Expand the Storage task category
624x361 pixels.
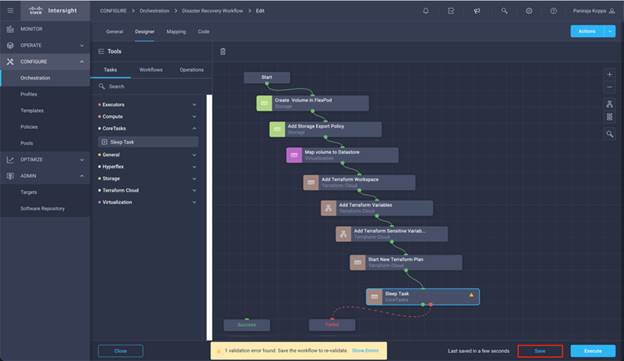(x=194, y=179)
